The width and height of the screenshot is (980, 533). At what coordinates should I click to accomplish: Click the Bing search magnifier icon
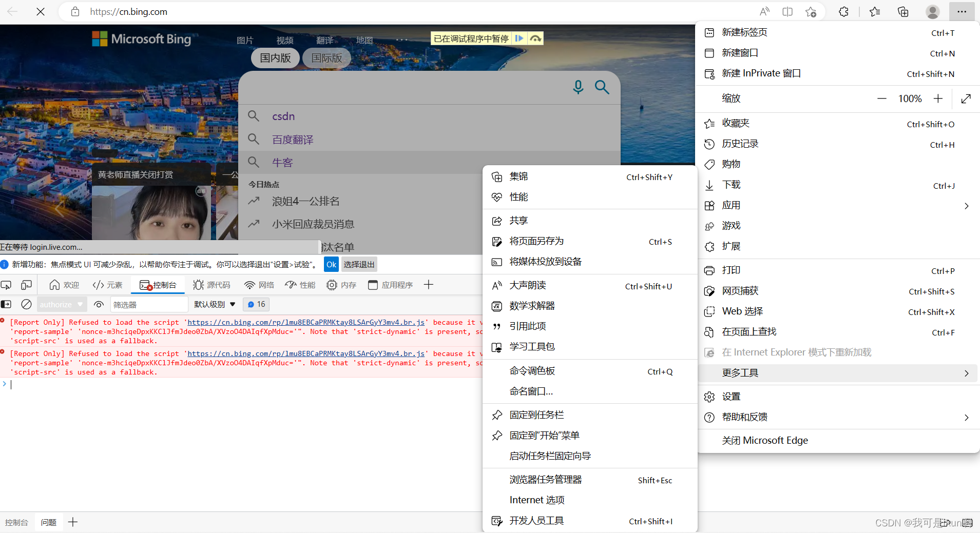point(602,87)
